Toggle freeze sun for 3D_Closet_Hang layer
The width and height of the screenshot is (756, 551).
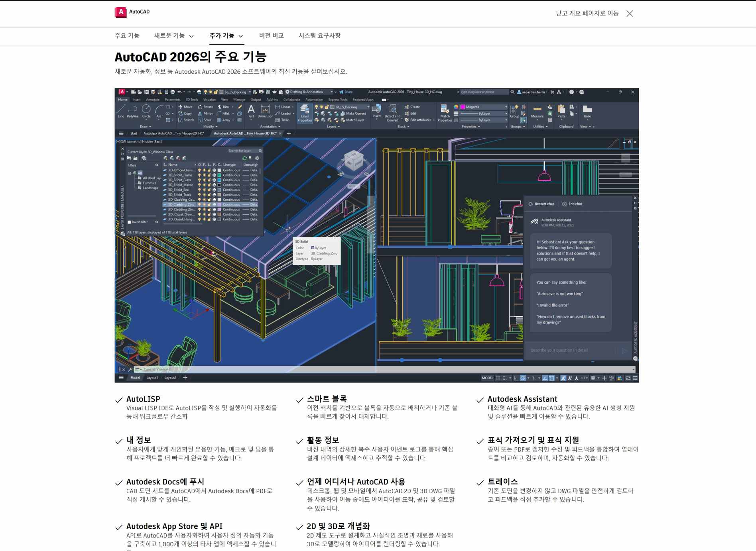point(204,219)
